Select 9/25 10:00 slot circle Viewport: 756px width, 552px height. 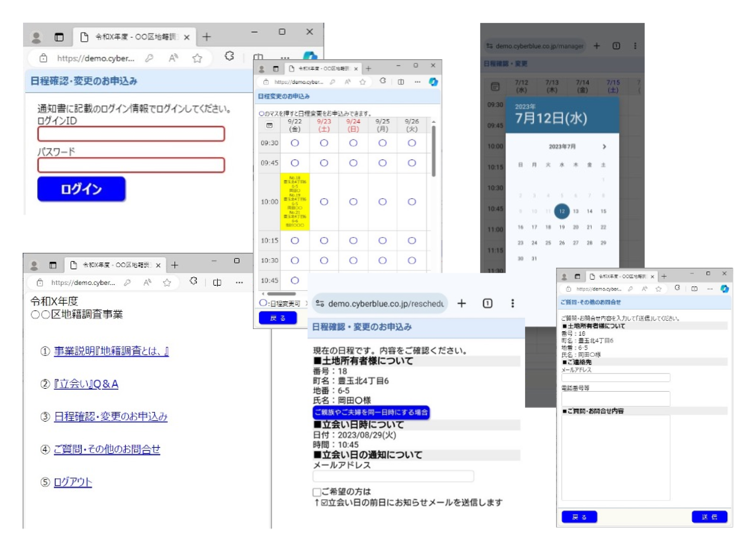tap(383, 202)
